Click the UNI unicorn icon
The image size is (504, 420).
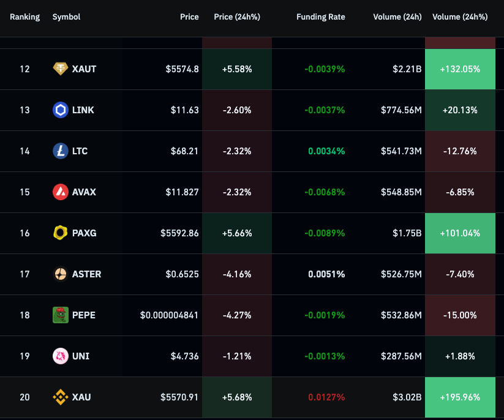61,356
